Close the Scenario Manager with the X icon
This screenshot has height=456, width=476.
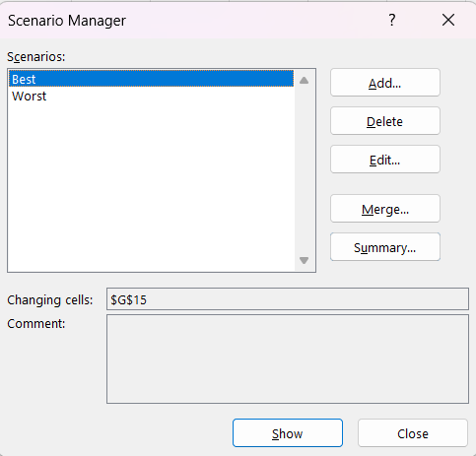click(448, 20)
